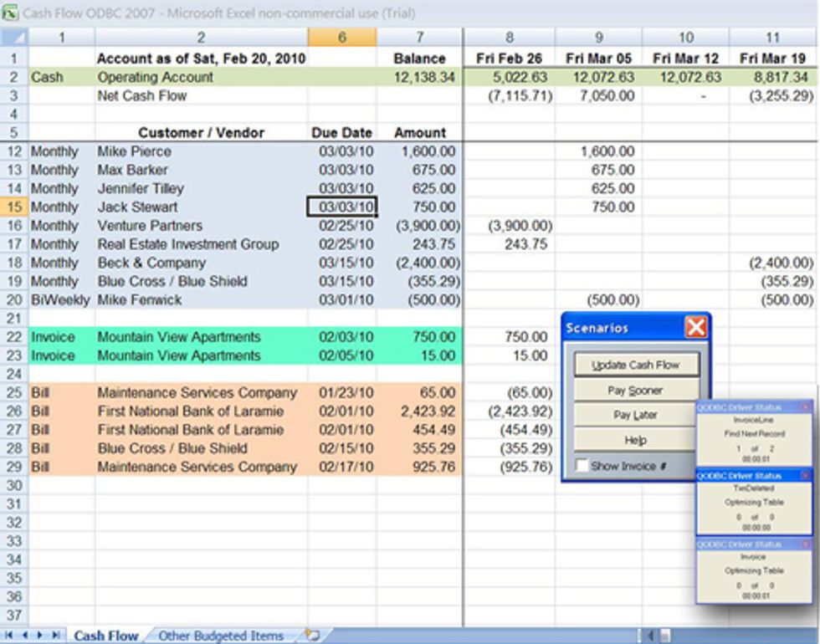820x644 pixels.
Task: Select the Beck & Company cell
Action: click(x=202, y=263)
